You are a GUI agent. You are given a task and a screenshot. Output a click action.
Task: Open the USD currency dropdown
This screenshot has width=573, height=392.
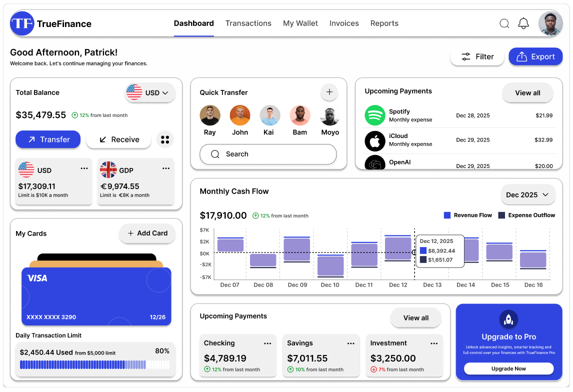pyautogui.click(x=150, y=92)
